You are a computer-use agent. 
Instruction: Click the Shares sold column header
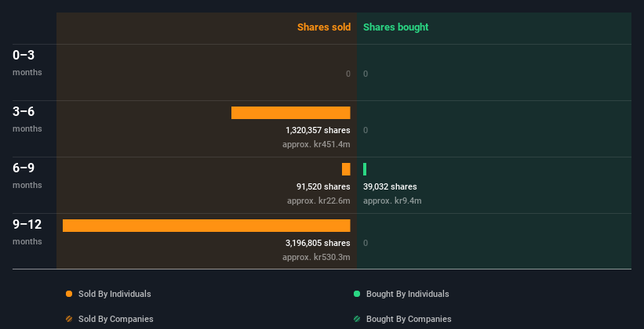click(323, 27)
